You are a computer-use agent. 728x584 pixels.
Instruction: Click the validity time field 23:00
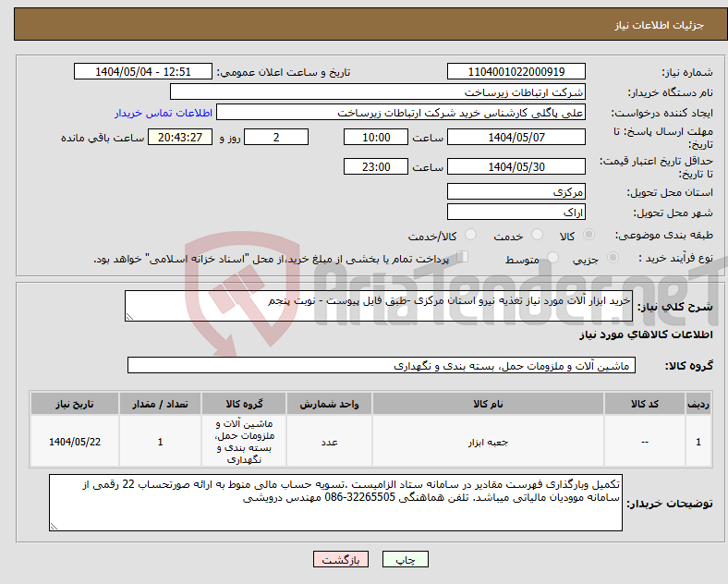tap(376, 166)
